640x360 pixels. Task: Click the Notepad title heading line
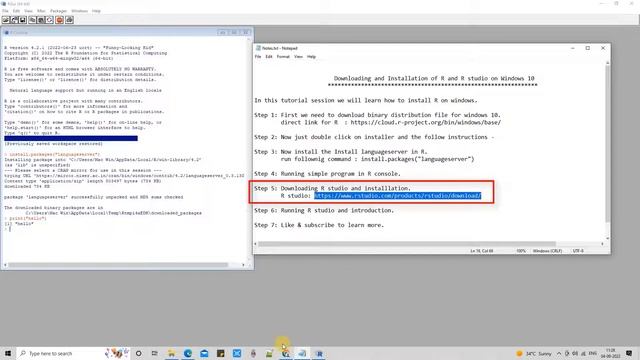pyautogui.click(x=434, y=78)
